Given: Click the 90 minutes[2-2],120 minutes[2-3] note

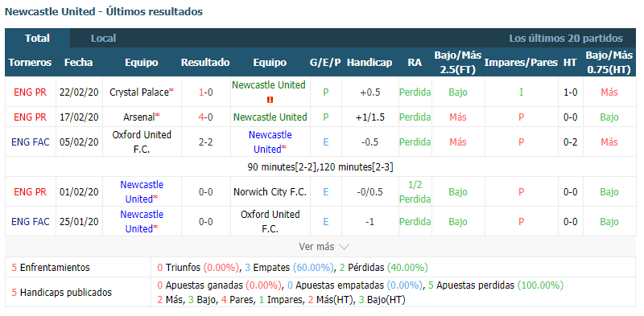Looking at the screenshot, I should point(320,167).
